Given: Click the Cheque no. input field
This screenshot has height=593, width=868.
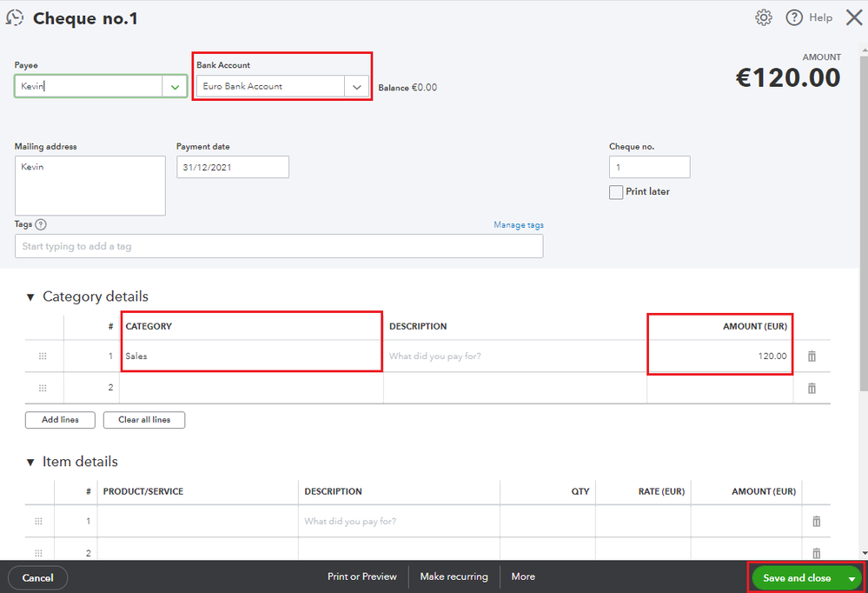Looking at the screenshot, I should [x=649, y=167].
